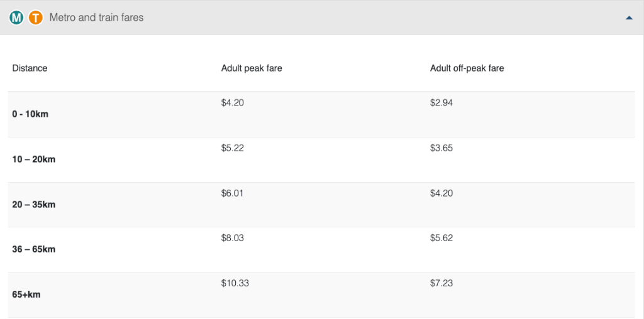This screenshot has height=319, width=644.
Task: Collapse the Metro and train fares section
Action: click(629, 18)
